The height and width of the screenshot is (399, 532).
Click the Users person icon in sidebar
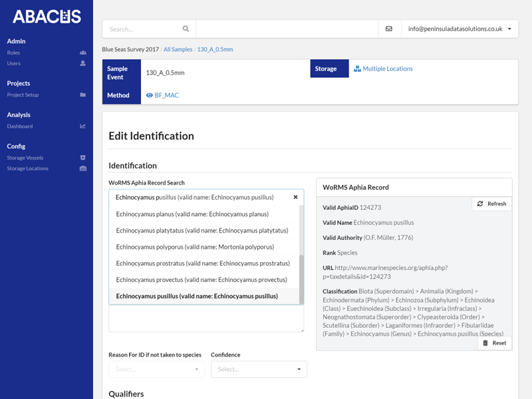pos(82,64)
